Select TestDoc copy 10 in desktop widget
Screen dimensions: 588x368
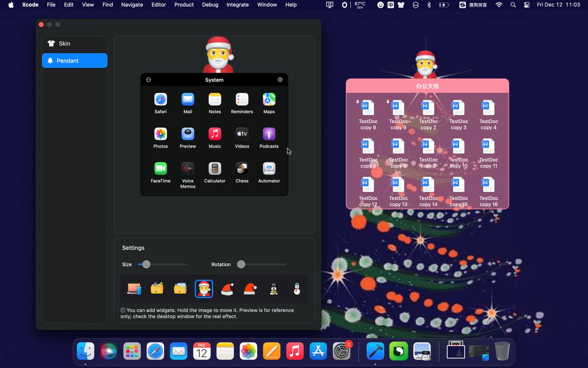pos(458,154)
